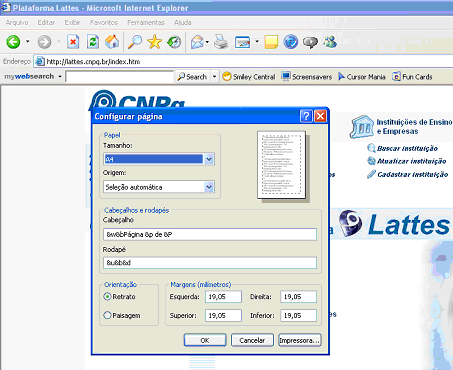Confirm page setup with OK button
The height and width of the screenshot is (370, 453).
pos(205,340)
